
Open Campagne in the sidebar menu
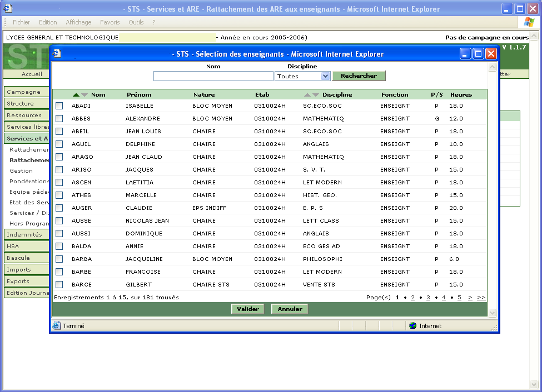point(26,92)
